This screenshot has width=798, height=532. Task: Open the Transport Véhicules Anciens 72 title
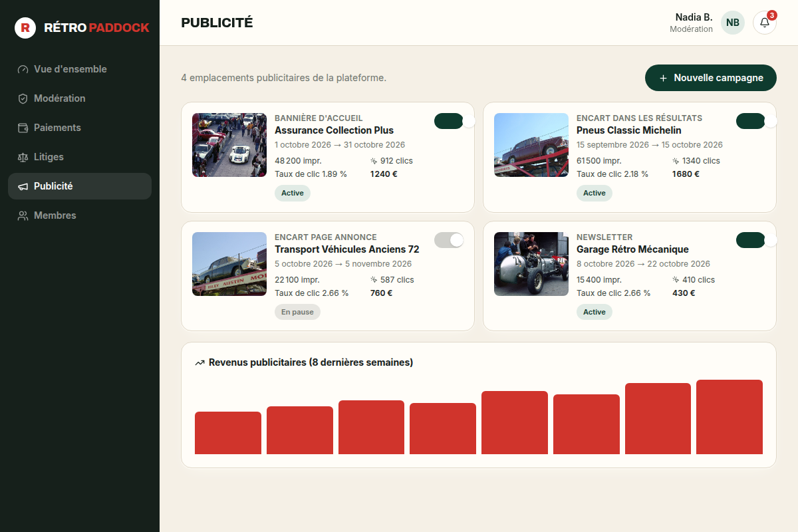coord(347,249)
